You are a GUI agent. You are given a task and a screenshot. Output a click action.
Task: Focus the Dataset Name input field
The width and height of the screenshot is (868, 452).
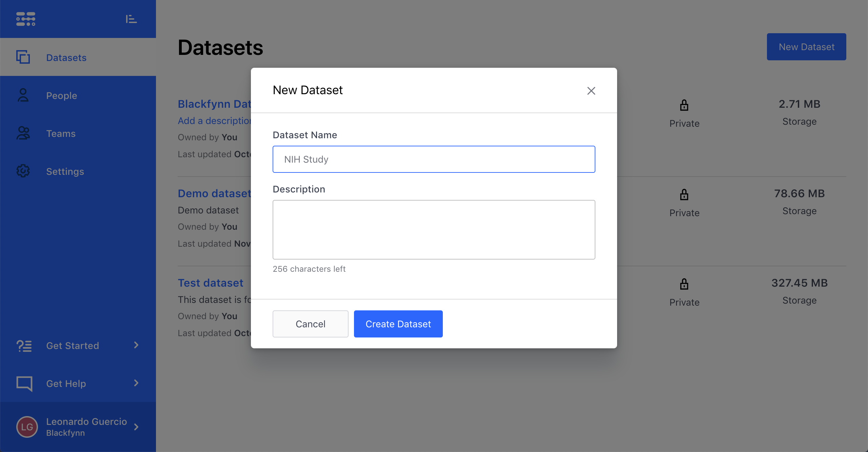tap(434, 159)
